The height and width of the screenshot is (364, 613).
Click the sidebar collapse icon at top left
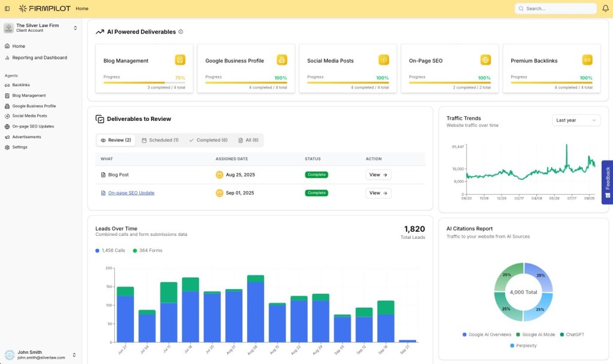(7, 8)
